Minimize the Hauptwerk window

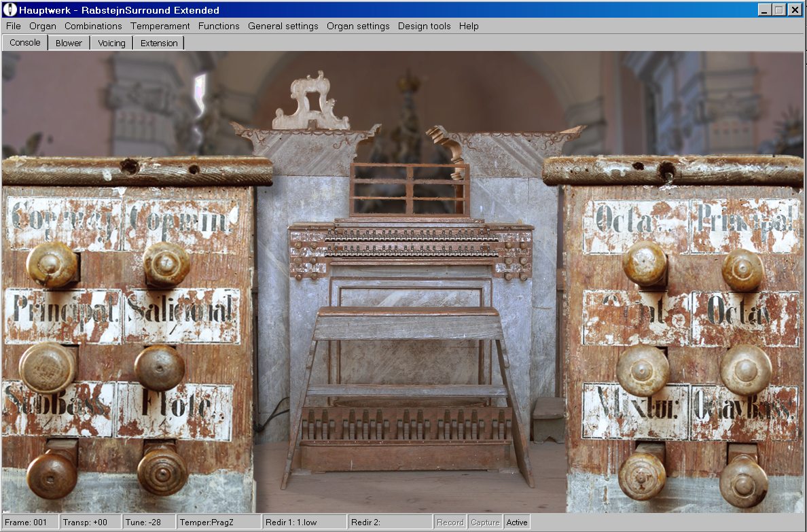point(765,10)
